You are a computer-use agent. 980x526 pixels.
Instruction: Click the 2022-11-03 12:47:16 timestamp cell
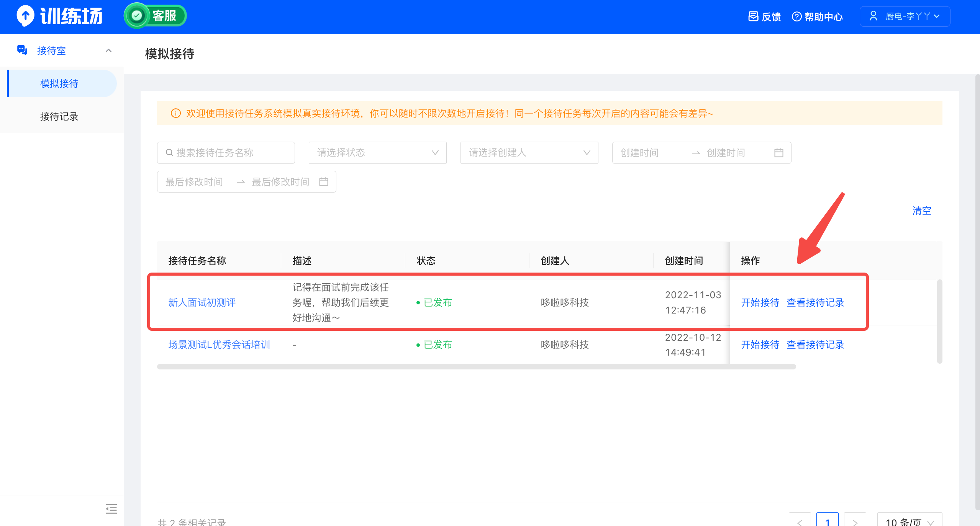(693, 302)
